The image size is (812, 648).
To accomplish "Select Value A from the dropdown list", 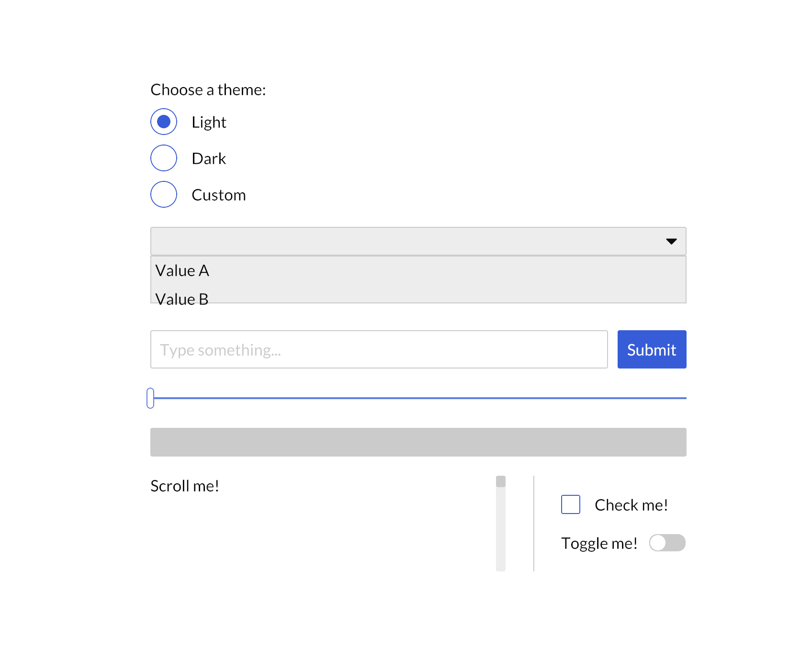I will (x=182, y=271).
